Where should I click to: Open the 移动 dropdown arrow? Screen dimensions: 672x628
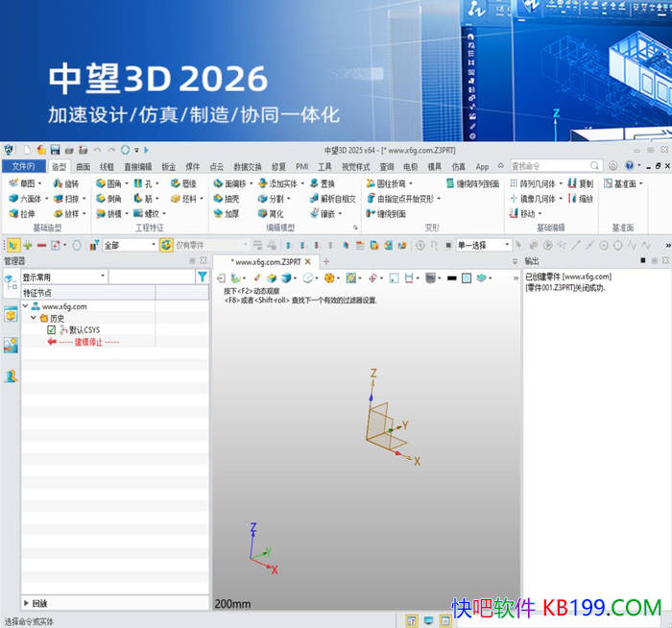540,213
